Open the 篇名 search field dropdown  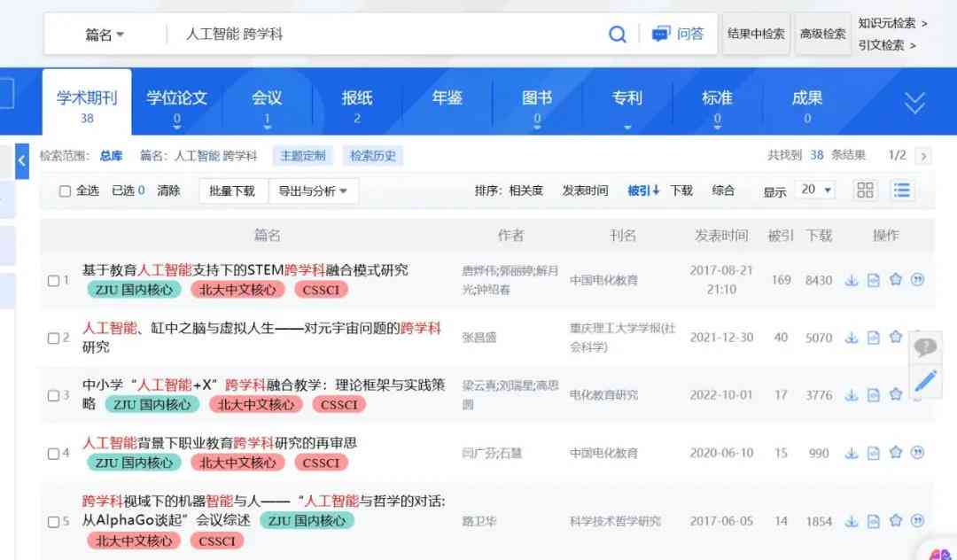(105, 35)
